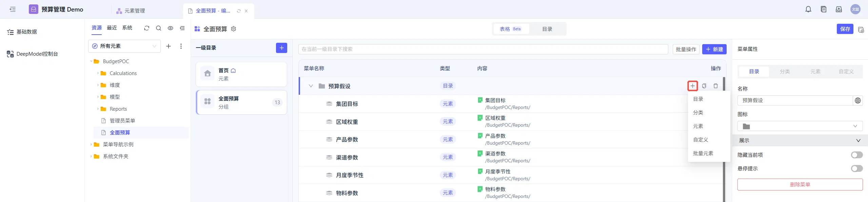
Task: Select 批量元素 from the add menu
Action: [709, 153]
